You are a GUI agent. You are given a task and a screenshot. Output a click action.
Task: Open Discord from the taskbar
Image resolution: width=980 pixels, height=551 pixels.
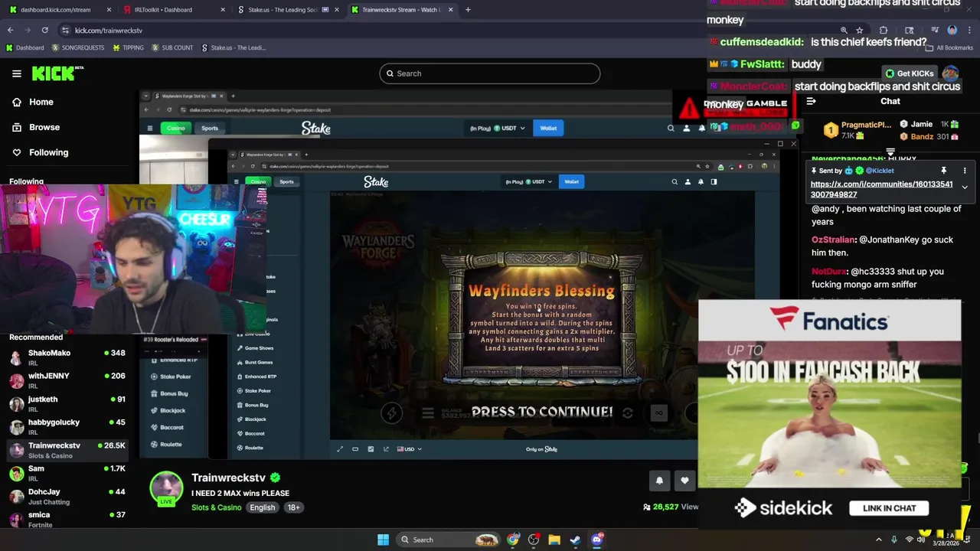[x=596, y=540]
